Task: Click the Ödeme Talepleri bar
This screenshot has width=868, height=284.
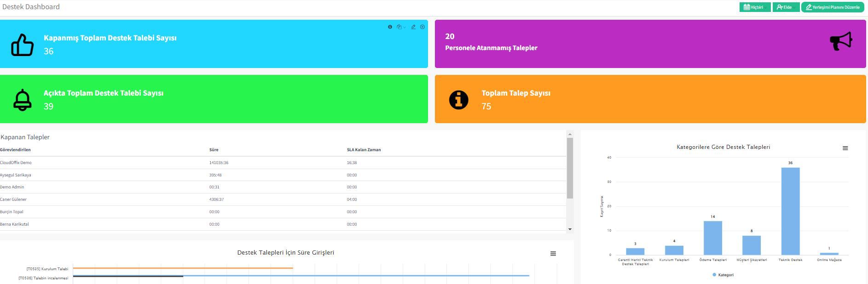Action: pyautogui.click(x=713, y=238)
